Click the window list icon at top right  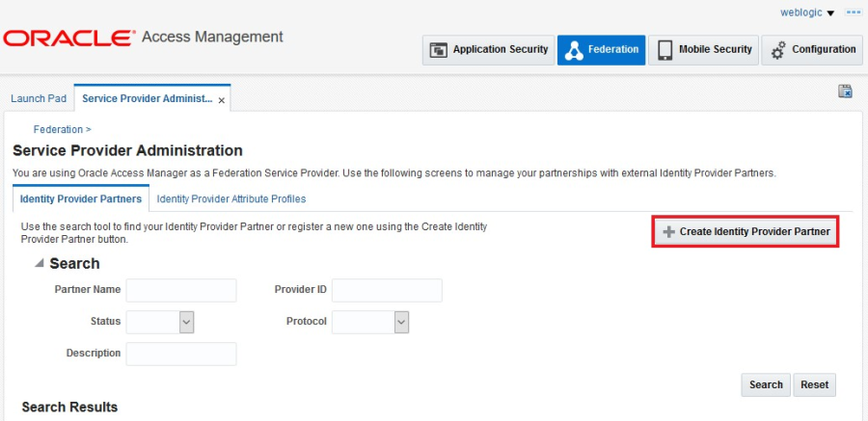[853, 13]
